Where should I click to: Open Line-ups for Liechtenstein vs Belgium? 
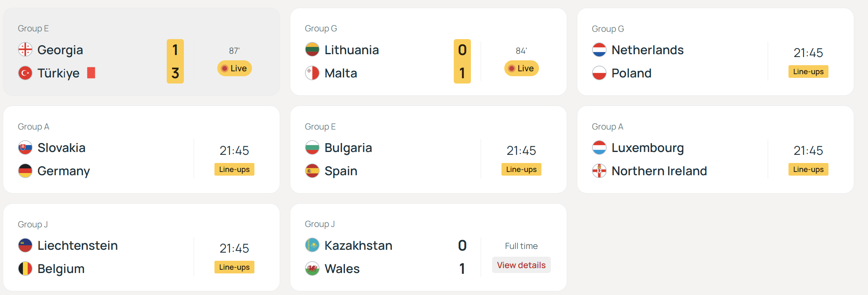pos(234,267)
